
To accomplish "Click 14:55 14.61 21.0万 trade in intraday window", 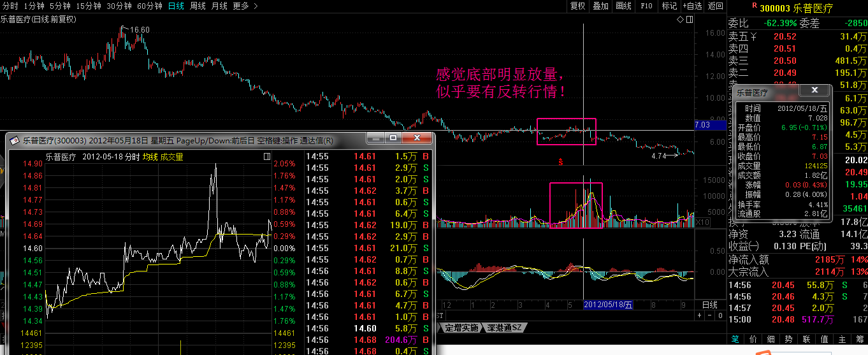I will tap(368, 248).
